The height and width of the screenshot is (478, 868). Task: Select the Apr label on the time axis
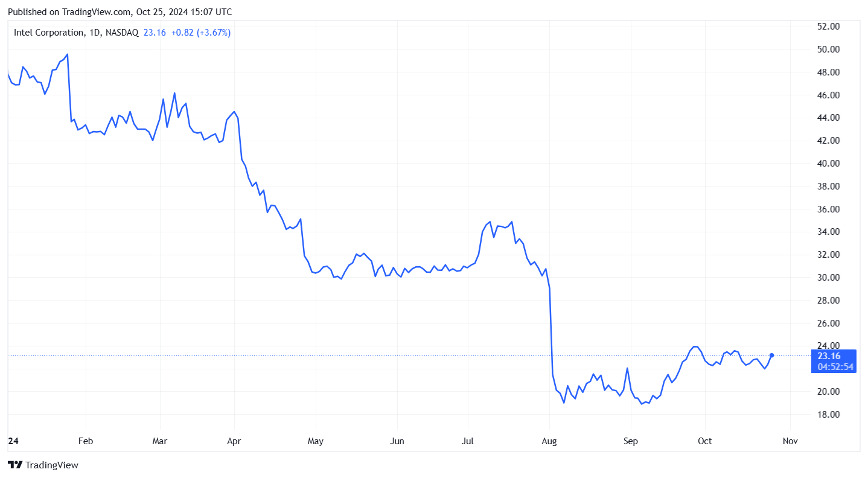(x=234, y=441)
